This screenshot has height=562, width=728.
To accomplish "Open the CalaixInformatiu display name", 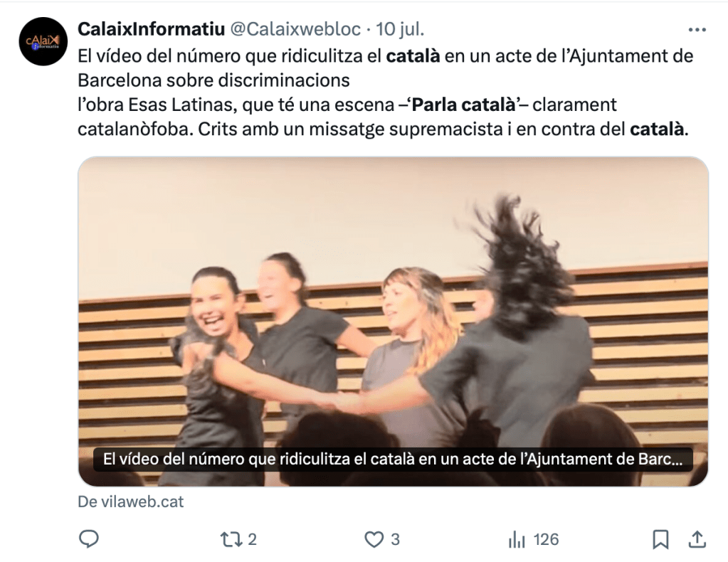I will [x=152, y=29].
